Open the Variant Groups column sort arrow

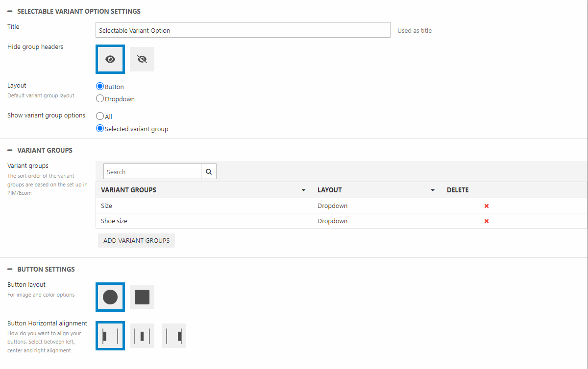click(304, 190)
